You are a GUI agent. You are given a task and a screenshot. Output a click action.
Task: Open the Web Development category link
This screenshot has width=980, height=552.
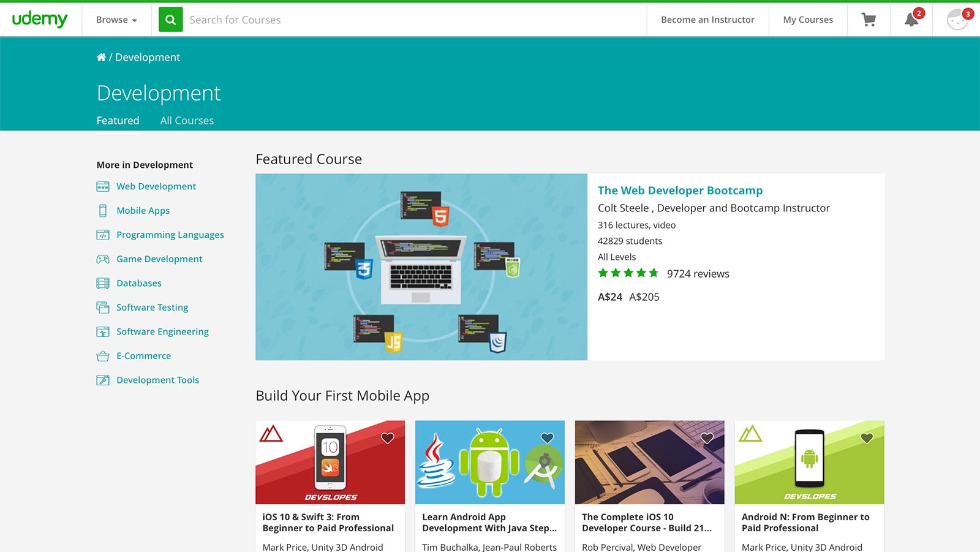pos(156,186)
